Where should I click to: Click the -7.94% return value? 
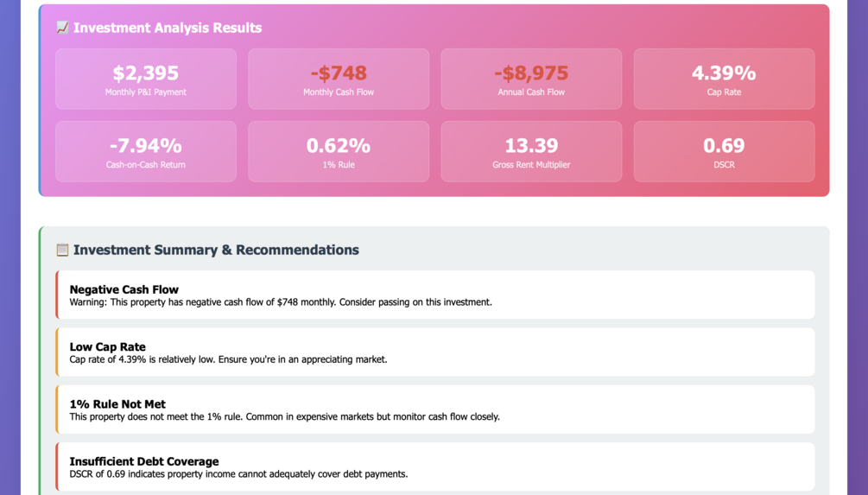[x=146, y=146]
